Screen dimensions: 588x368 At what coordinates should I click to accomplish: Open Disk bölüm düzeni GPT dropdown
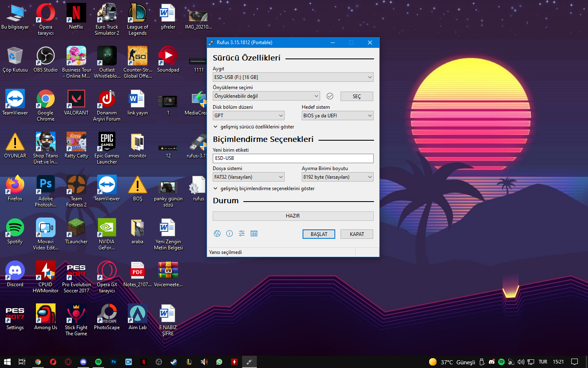tap(249, 116)
